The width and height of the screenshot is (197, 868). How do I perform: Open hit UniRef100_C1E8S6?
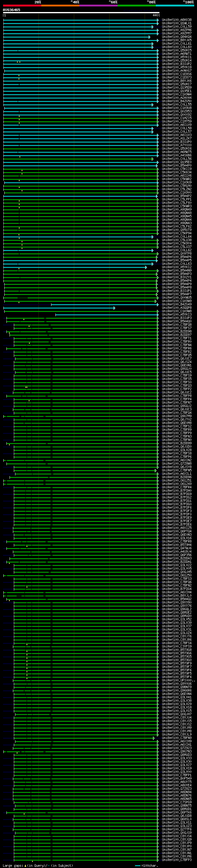[177, 74]
